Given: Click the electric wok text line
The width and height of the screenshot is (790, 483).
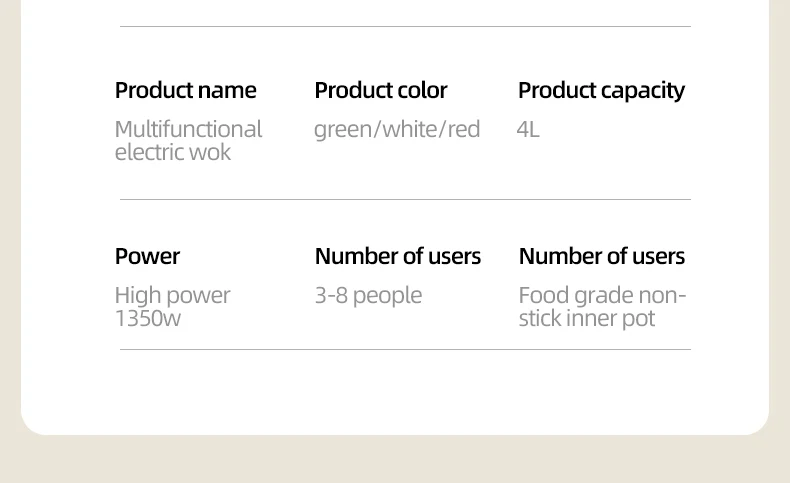Looking at the screenshot, I should (172, 152).
